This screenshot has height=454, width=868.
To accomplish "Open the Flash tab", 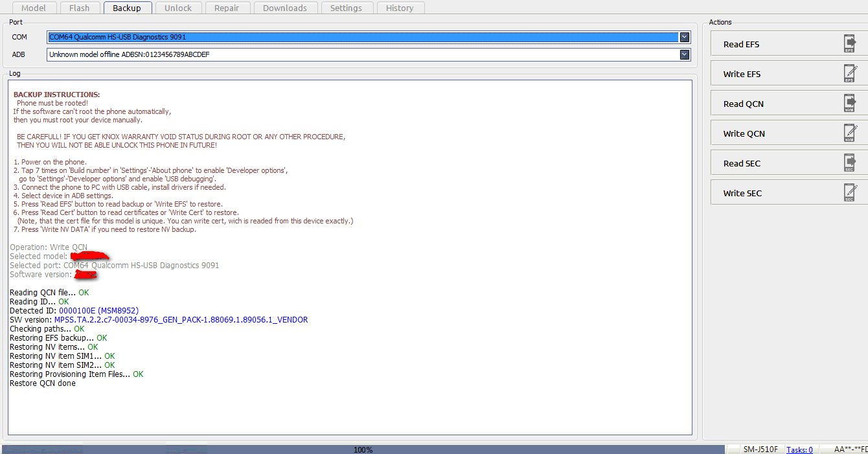I will pyautogui.click(x=80, y=8).
